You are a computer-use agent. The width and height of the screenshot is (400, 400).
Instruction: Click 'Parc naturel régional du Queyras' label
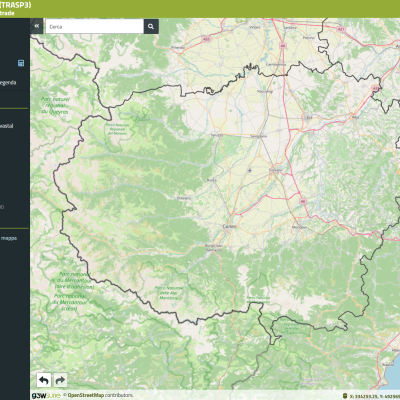click(x=55, y=105)
